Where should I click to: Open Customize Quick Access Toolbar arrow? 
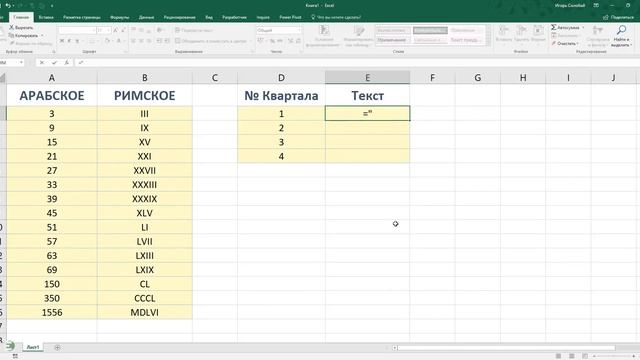click(x=52, y=6)
